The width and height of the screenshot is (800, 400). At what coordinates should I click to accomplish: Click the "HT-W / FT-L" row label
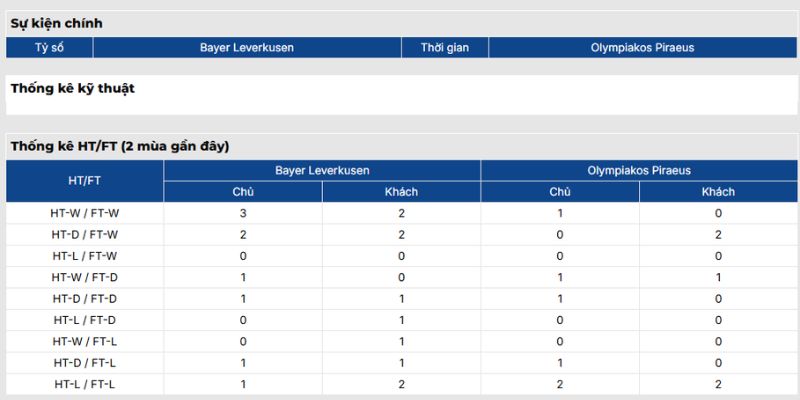tap(85, 341)
